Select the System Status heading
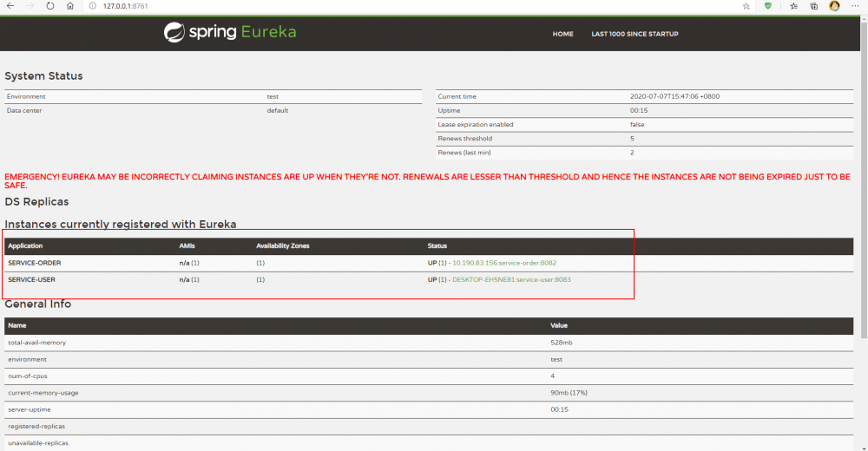 (43, 75)
